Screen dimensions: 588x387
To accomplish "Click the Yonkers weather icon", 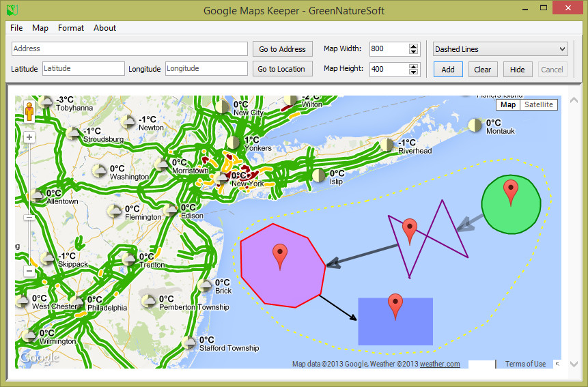I will [x=233, y=143].
